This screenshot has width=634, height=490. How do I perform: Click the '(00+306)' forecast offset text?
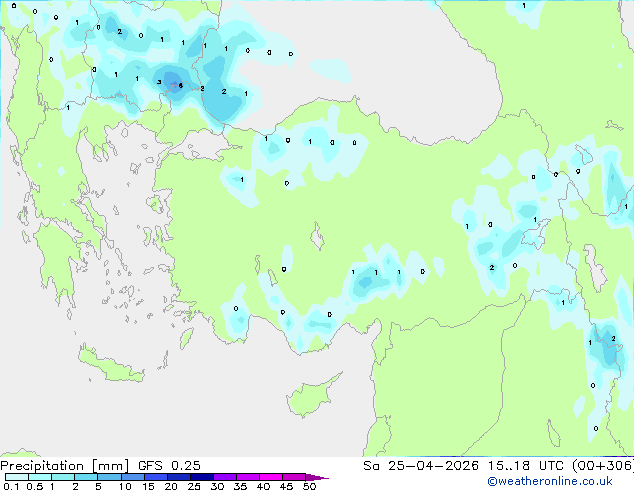pos(603,466)
